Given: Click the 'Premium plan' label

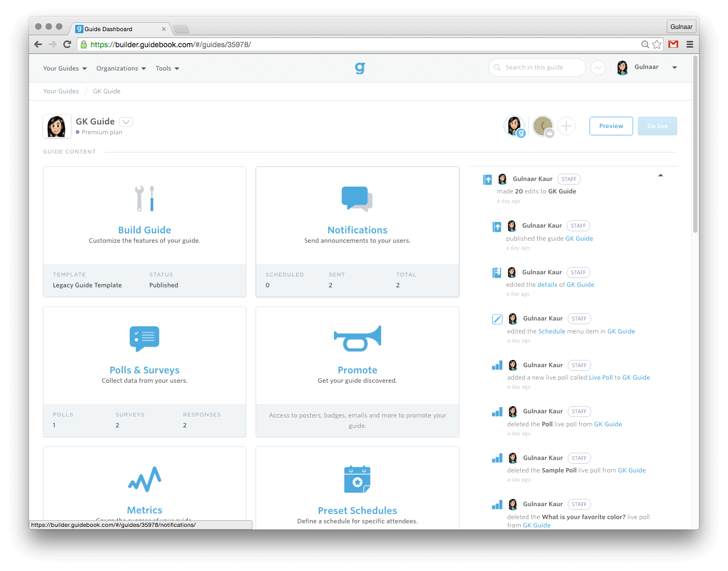Looking at the screenshot, I should tap(102, 132).
